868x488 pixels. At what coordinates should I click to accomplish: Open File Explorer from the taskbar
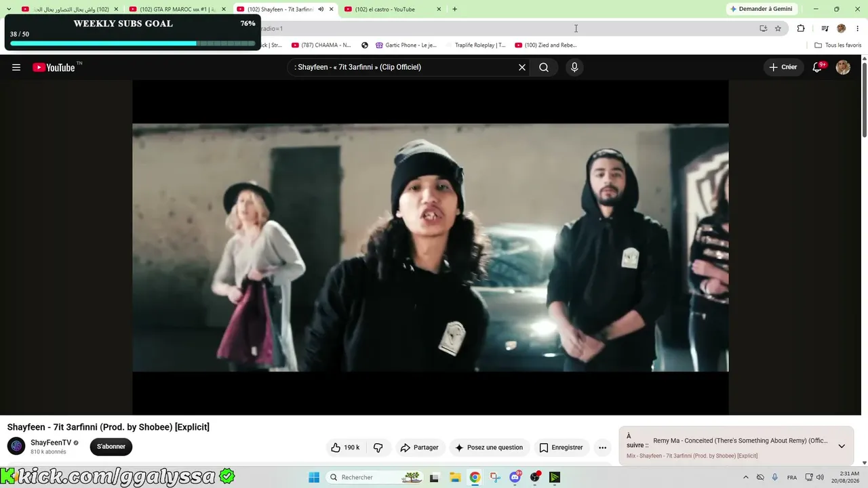tap(454, 477)
